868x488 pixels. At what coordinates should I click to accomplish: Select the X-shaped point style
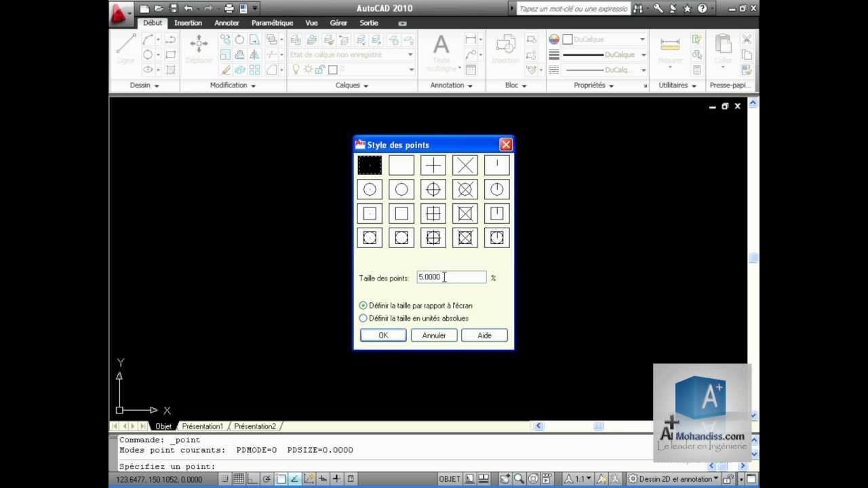[465, 165]
